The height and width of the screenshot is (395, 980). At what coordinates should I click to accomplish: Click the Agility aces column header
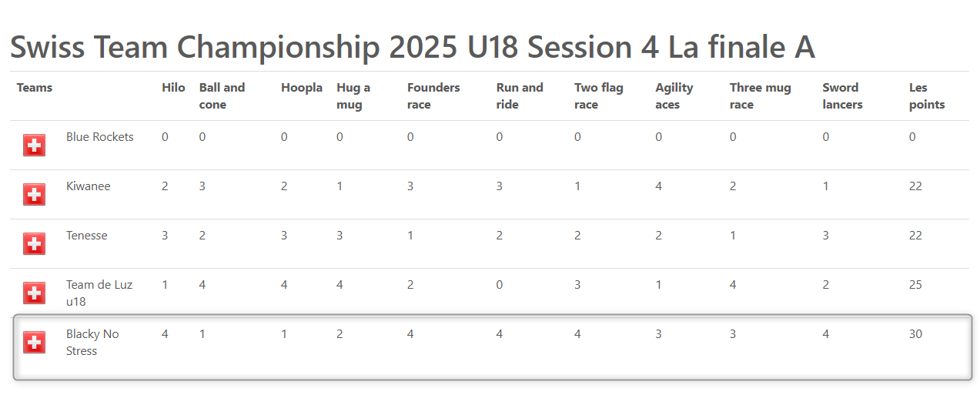point(674,96)
